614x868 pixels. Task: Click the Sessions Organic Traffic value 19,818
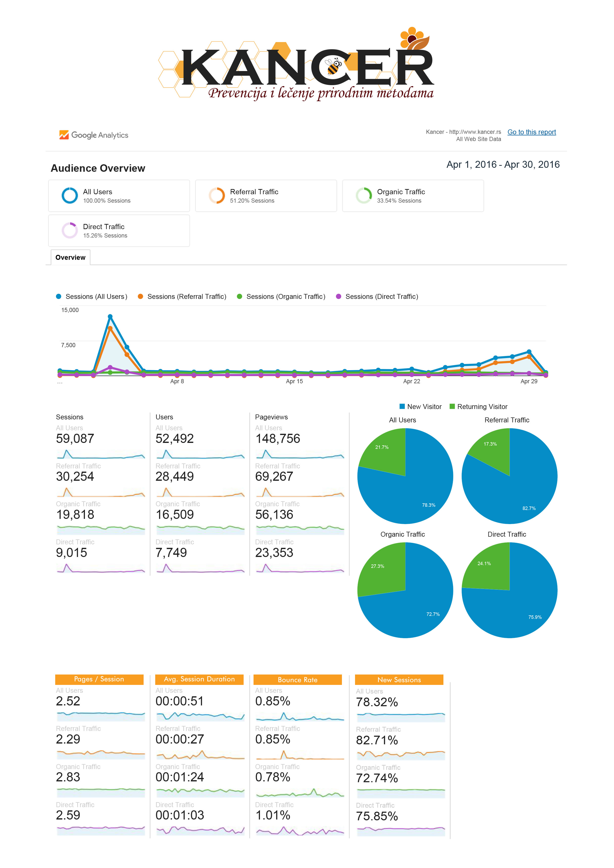pos(75,514)
